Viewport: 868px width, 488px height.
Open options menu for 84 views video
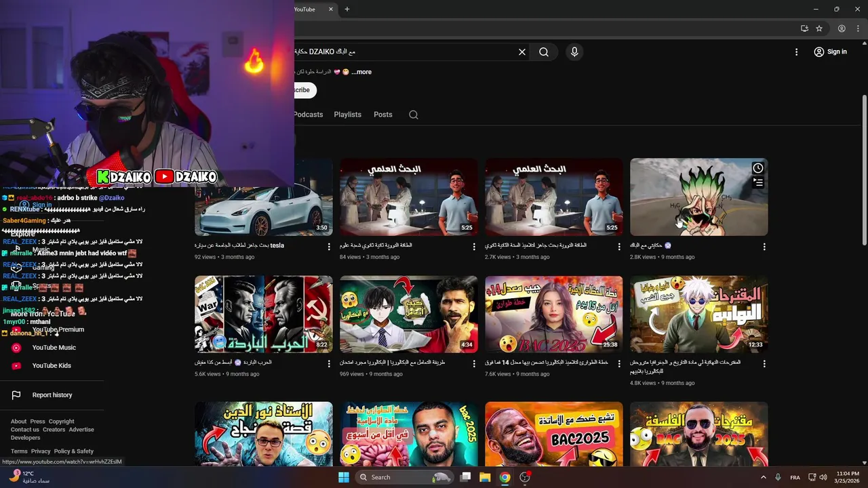point(474,247)
